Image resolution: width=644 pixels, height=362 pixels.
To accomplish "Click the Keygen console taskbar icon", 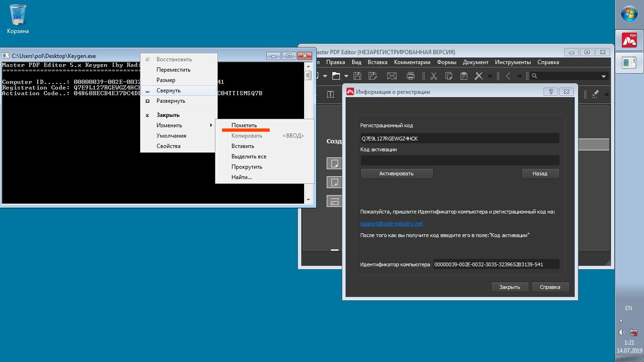I will tap(629, 62).
